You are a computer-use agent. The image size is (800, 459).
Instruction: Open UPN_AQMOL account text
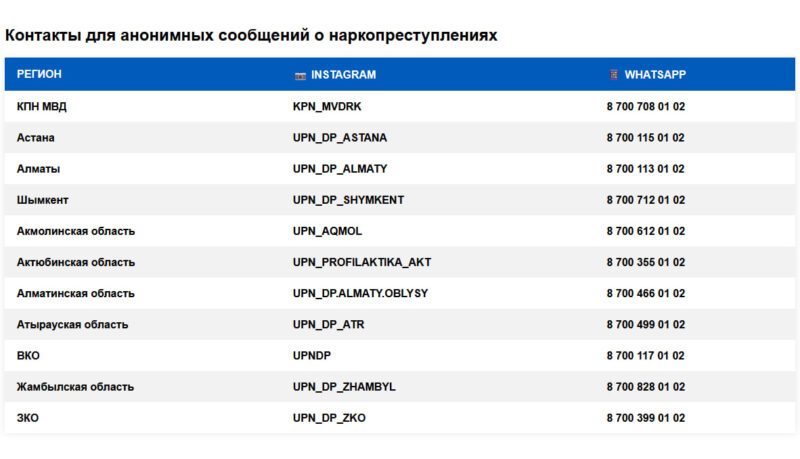click(x=328, y=231)
